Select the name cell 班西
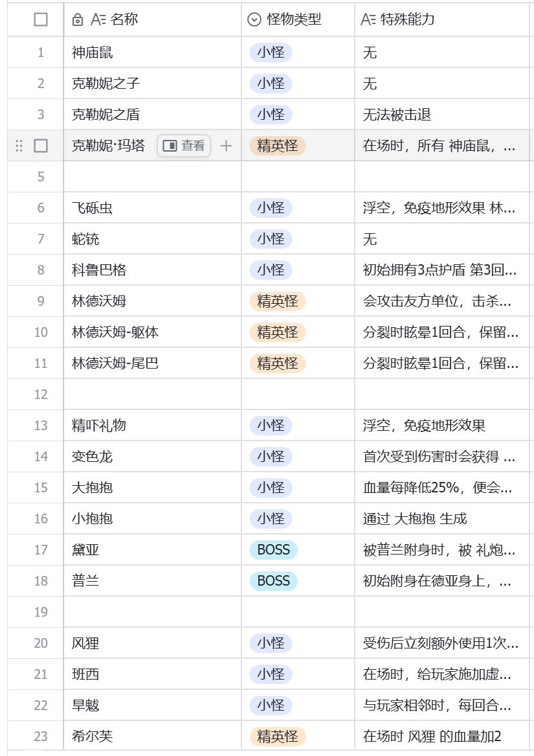This screenshot has height=756, width=534. click(x=152, y=674)
